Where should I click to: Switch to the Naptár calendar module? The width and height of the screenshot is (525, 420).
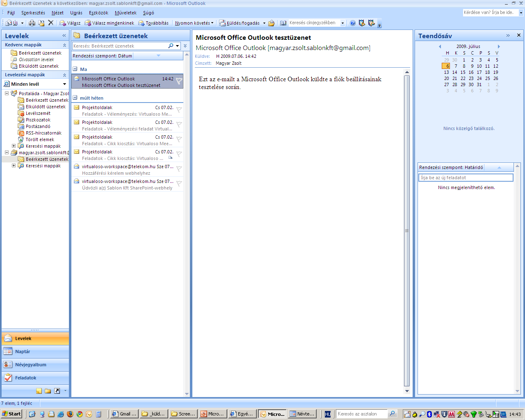click(x=35, y=352)
